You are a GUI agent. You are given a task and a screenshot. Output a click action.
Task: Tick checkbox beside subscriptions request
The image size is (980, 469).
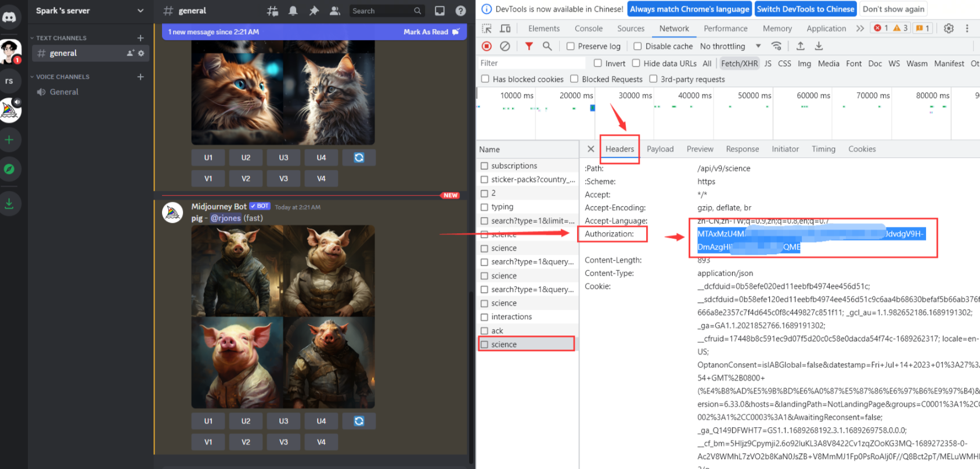click(x=484, y=165)
